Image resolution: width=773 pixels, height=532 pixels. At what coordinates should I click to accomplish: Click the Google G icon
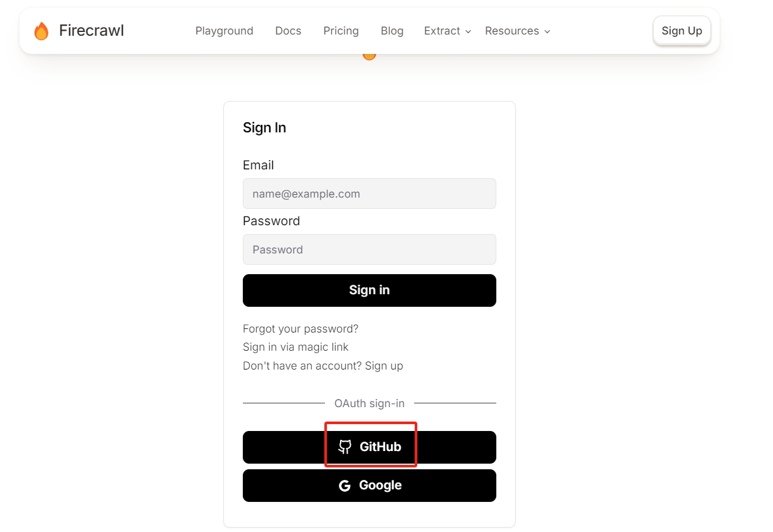click(x=344, y=486)
